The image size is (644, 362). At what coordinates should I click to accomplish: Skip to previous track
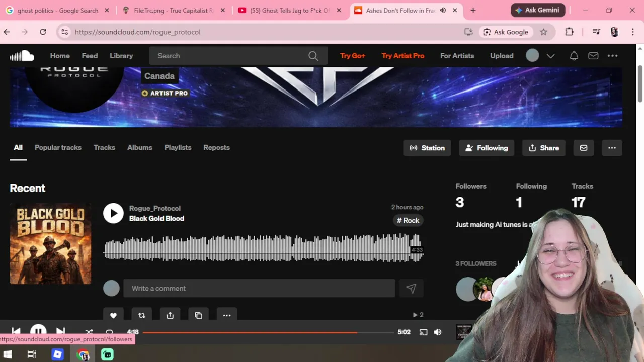16,331
